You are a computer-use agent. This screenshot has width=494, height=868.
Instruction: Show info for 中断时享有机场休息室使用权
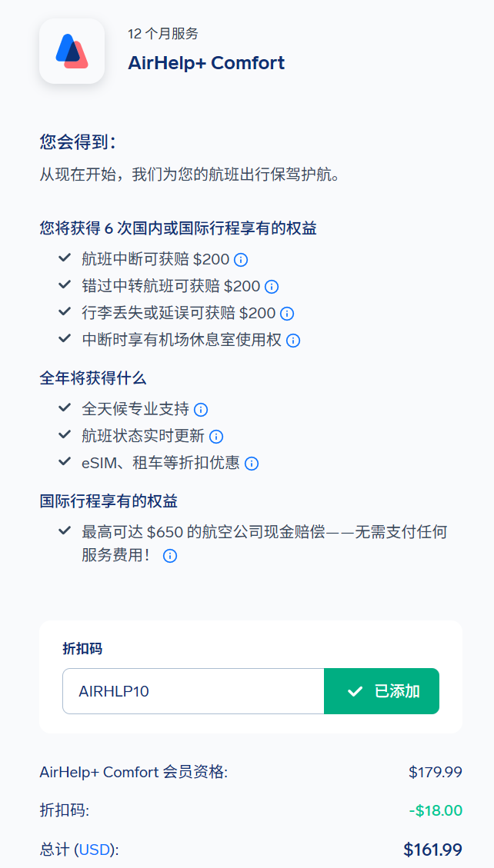tap(293, 340)
